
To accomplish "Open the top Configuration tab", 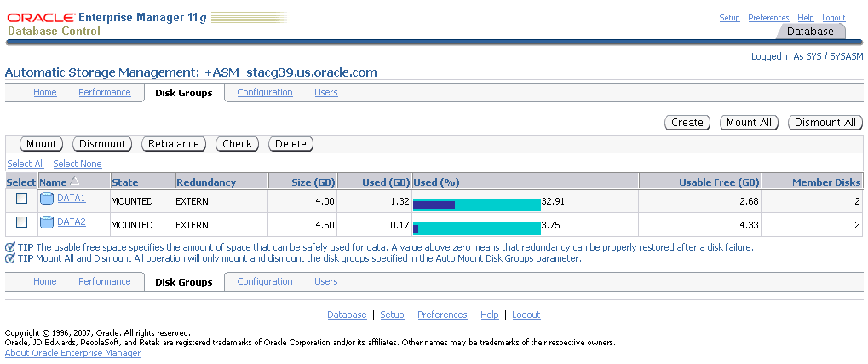I will [x=265, y=93].
